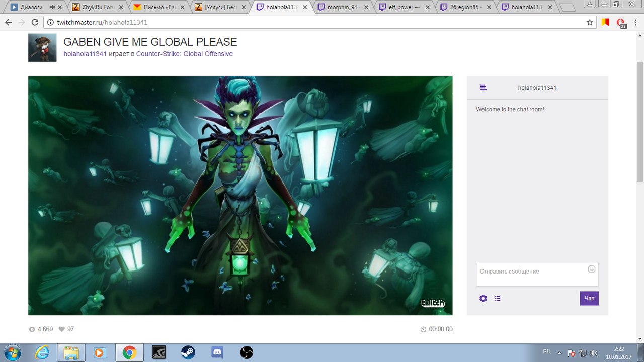Close the morphin_94 tab

tap(366, 7)
